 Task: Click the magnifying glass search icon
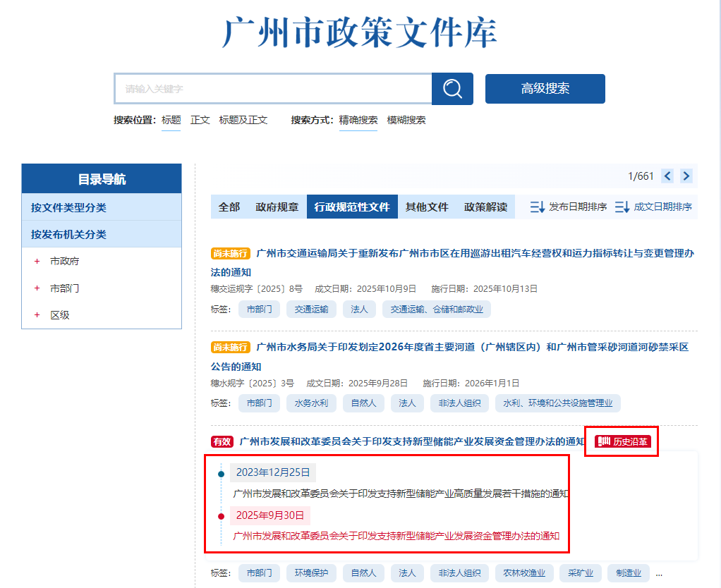tap(452, 88)
